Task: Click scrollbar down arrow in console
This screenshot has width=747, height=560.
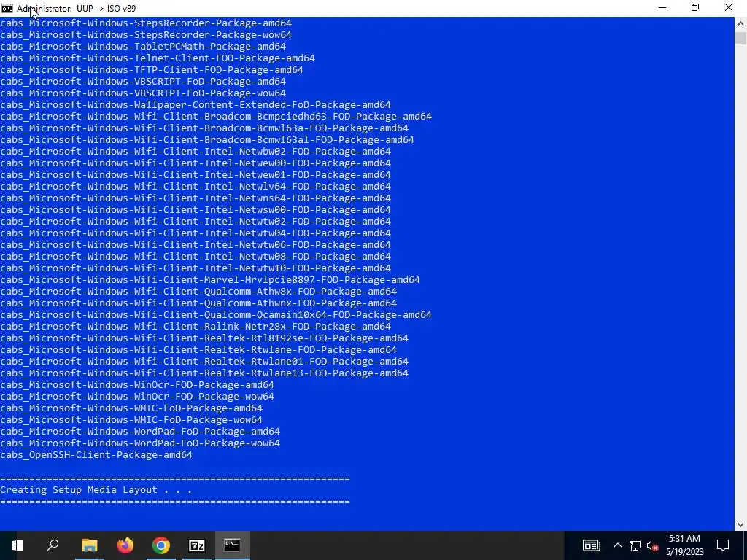Action: [741, 525]
